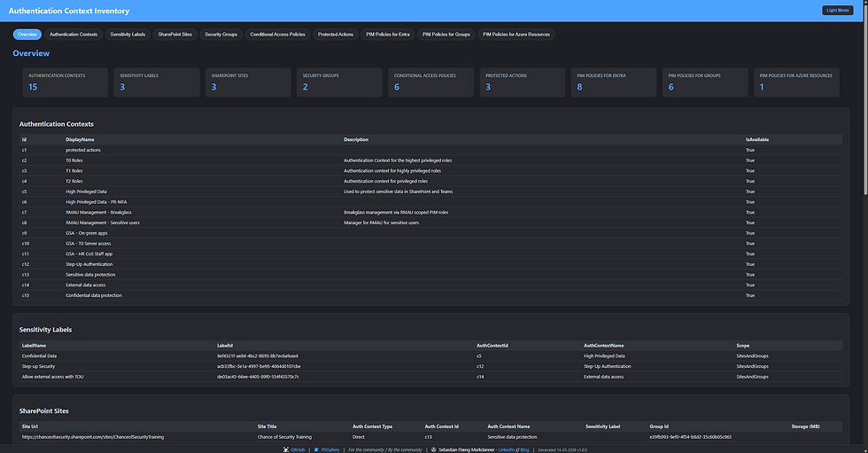The width and height of the screenshot is (868, 453).
Task: Click the AuthContextId column header
Action: tap(492, 346)
